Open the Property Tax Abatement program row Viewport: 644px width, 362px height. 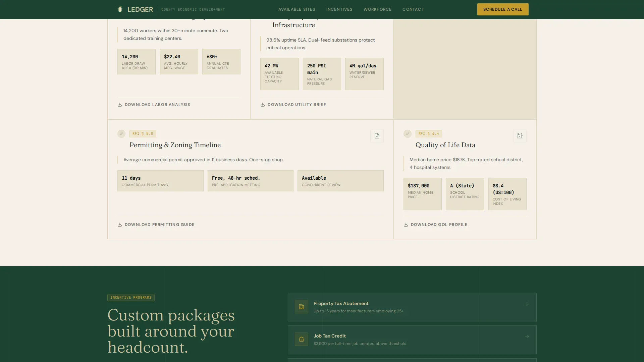tap(412, 307)
